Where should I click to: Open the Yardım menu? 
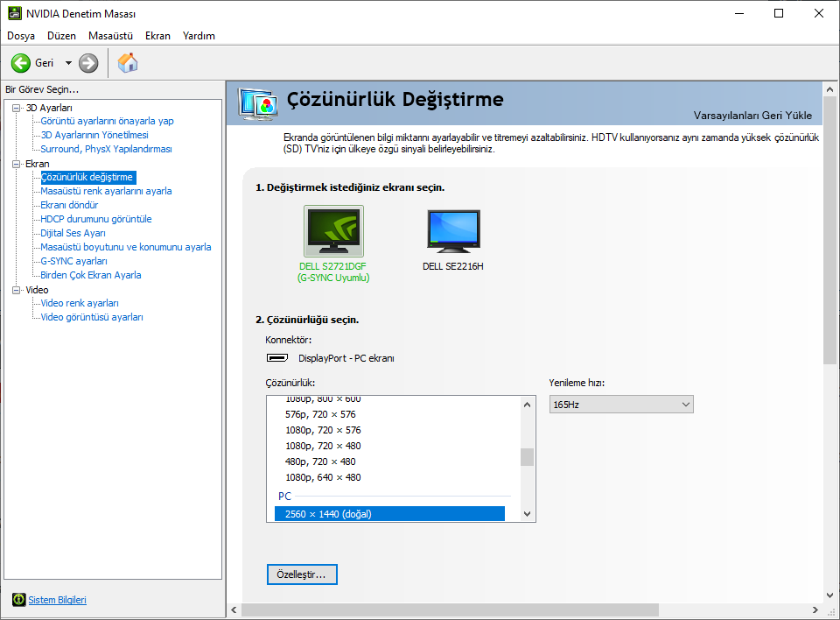(x=199, y=36)
